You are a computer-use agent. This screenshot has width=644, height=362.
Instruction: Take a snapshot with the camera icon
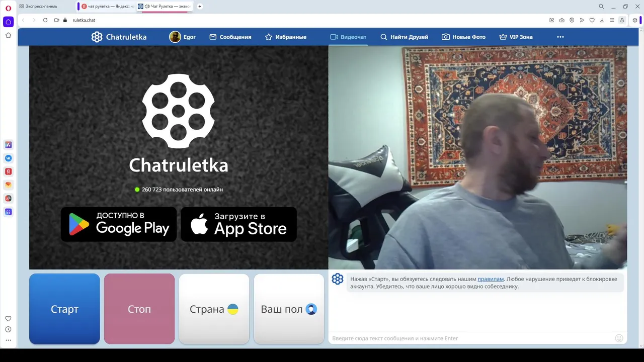(562, 20)
